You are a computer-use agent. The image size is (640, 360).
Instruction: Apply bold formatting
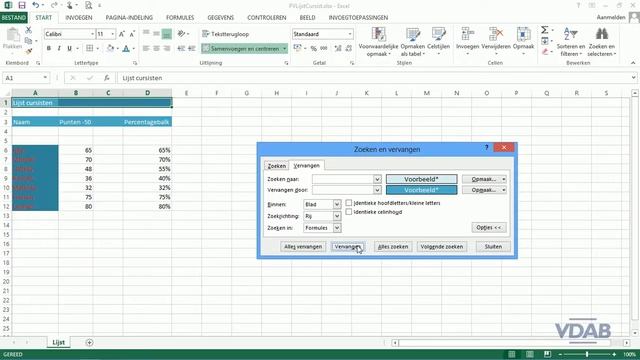pos(49,49)
